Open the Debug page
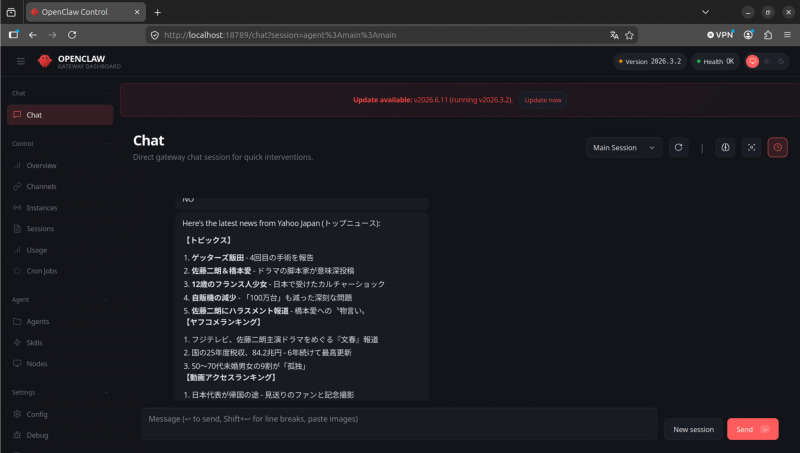 (x=60, y=435)
